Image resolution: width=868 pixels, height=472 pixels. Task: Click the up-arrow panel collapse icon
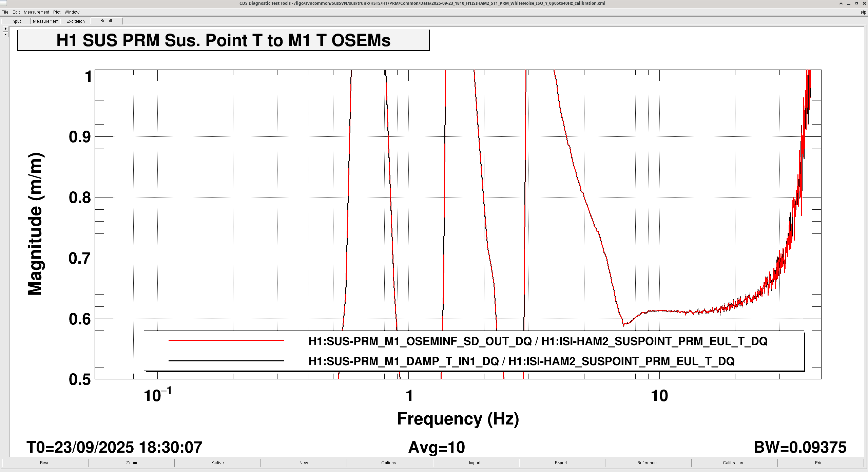coord(5,35)
